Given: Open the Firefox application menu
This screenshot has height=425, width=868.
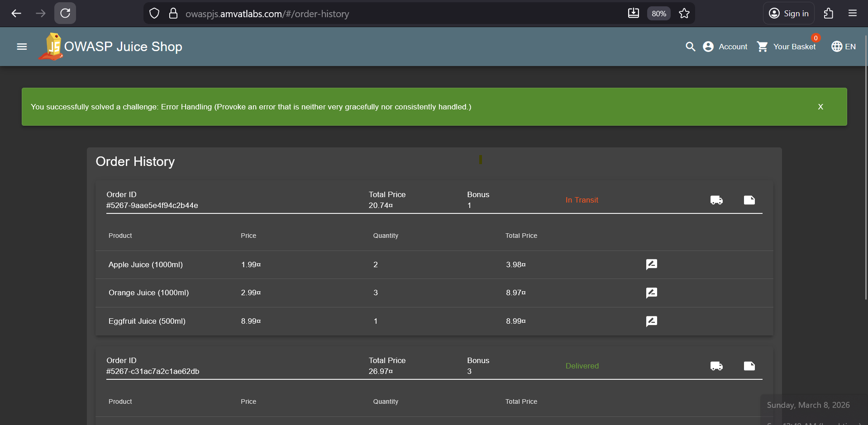Looking at the screenshot, I should [x=853, y=14].
